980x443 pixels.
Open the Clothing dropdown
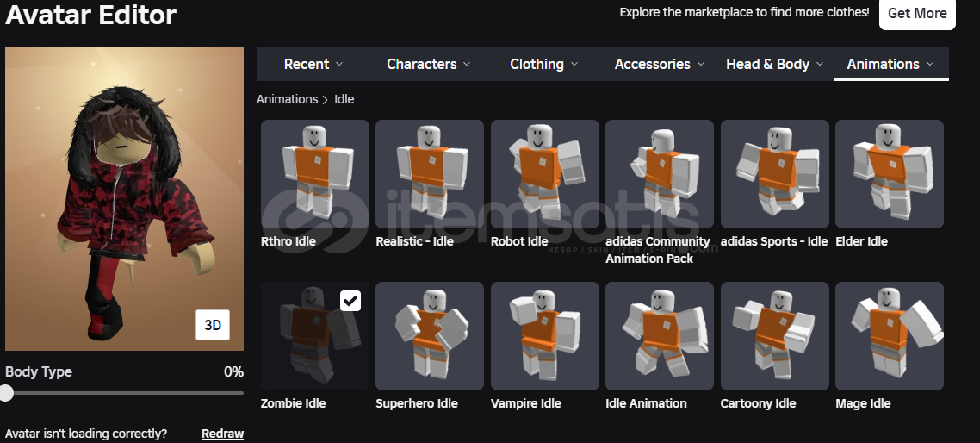(x=543, y=64)
